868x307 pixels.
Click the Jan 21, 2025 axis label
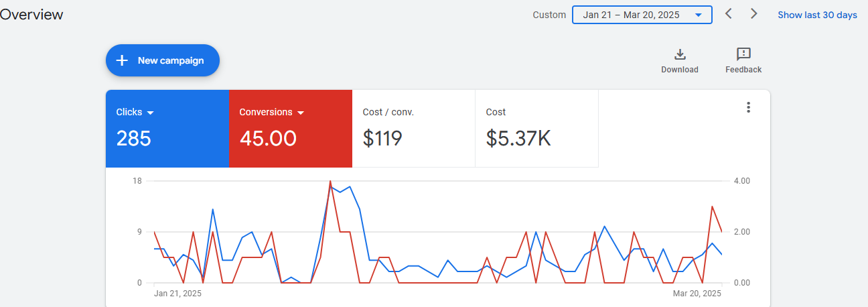point(177,294)
